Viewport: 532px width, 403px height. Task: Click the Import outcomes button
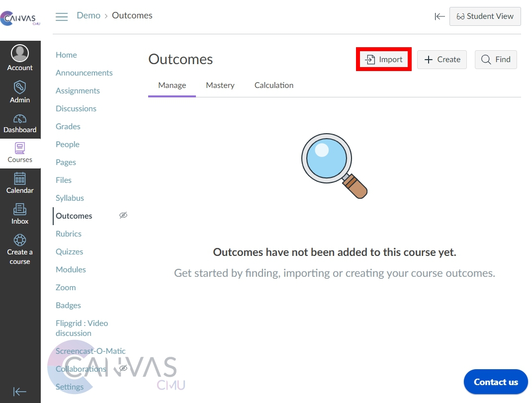[384, 60]
